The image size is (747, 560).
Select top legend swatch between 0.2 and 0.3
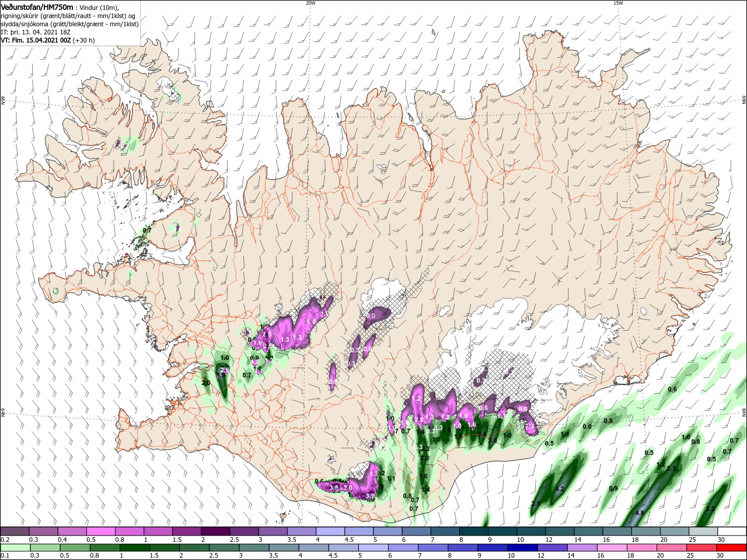pos(15,531)
